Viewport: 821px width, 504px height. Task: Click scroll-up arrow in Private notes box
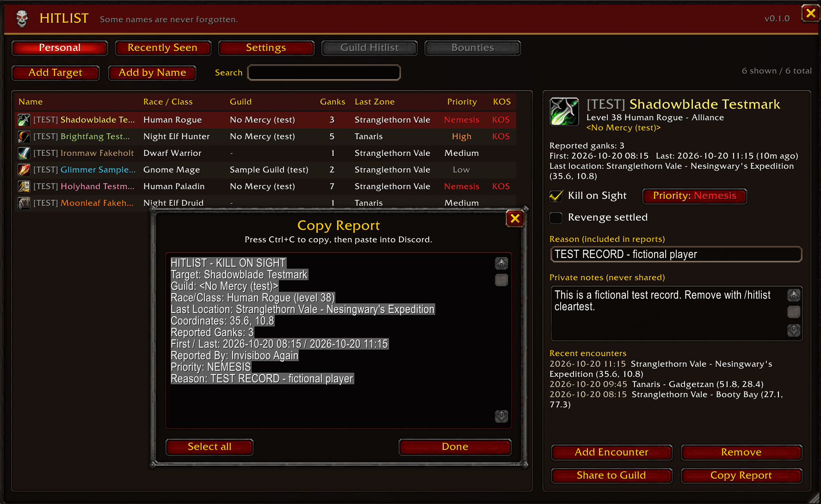pos(794,295)
